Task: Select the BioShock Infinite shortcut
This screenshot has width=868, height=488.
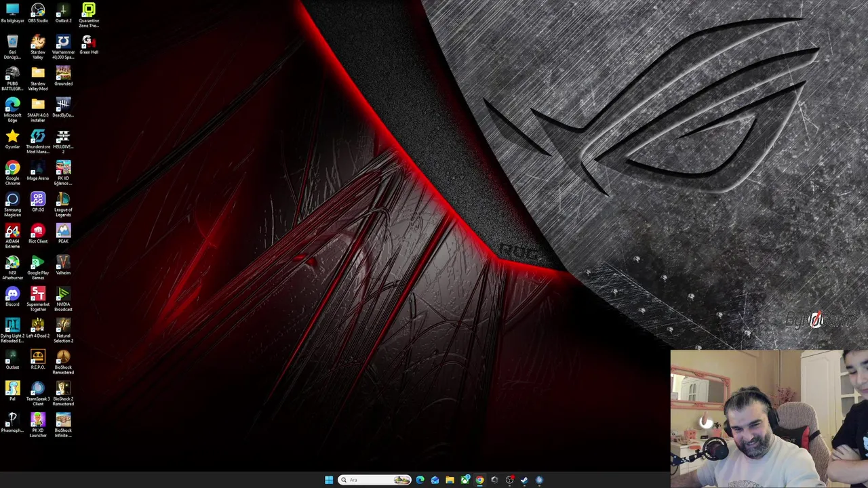Action: (x=63, y=426)
